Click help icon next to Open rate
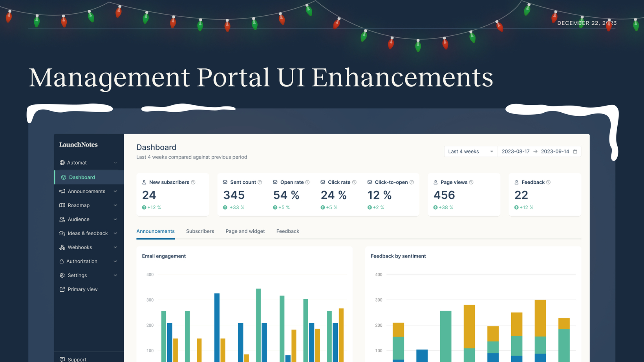The width and height of the screenshot is (644, 362). point(307,182)
